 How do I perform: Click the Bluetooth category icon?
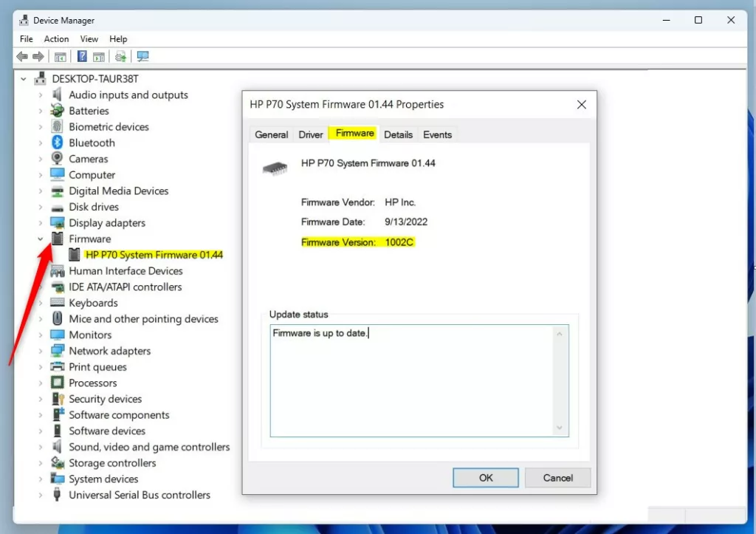pos(58,143)
